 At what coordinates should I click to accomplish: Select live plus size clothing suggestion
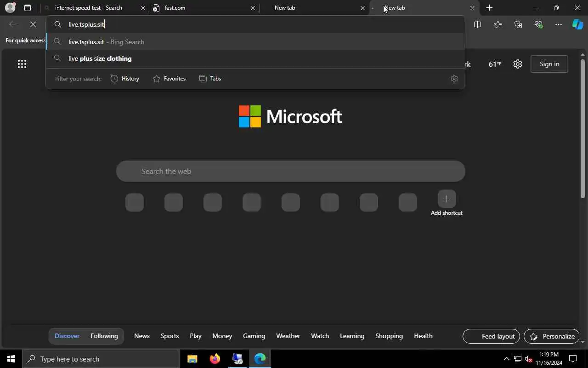(x=255, y=58)
